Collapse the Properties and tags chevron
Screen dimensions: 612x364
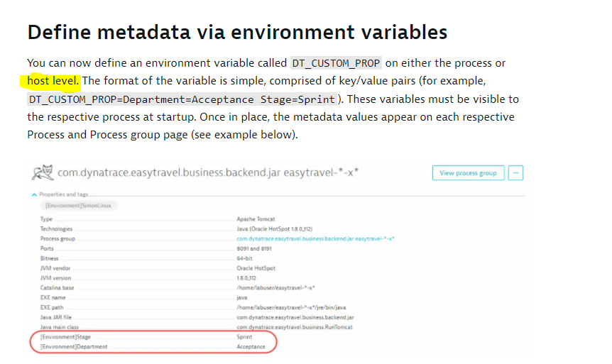pos(35,194)
